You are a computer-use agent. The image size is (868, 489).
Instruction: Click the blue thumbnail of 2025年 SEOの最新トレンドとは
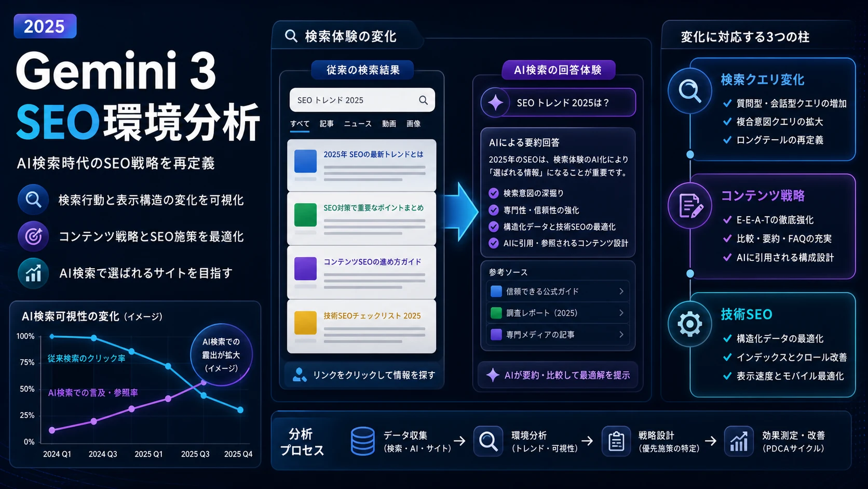pos(305,161)
